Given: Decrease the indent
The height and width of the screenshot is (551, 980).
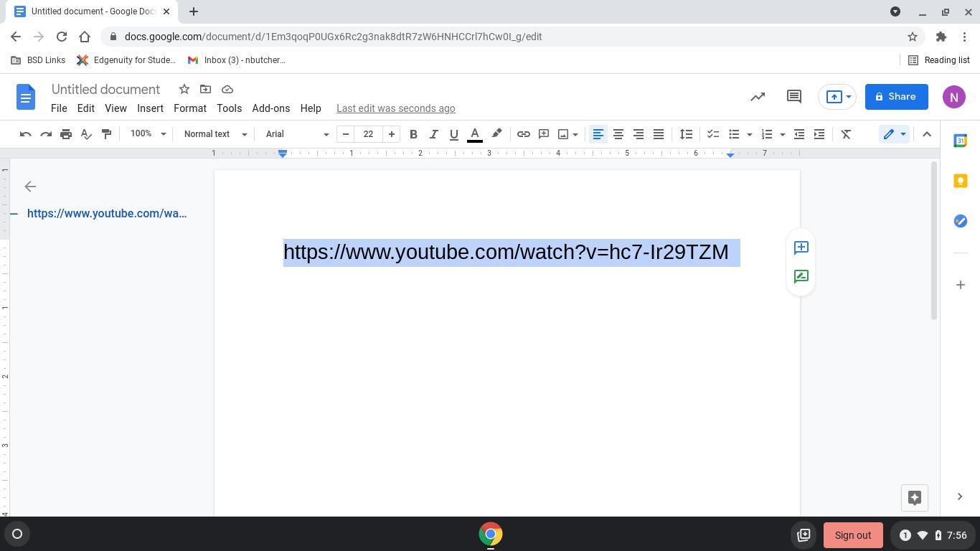Looking at the screenshot, I should (x=799, y=134).
